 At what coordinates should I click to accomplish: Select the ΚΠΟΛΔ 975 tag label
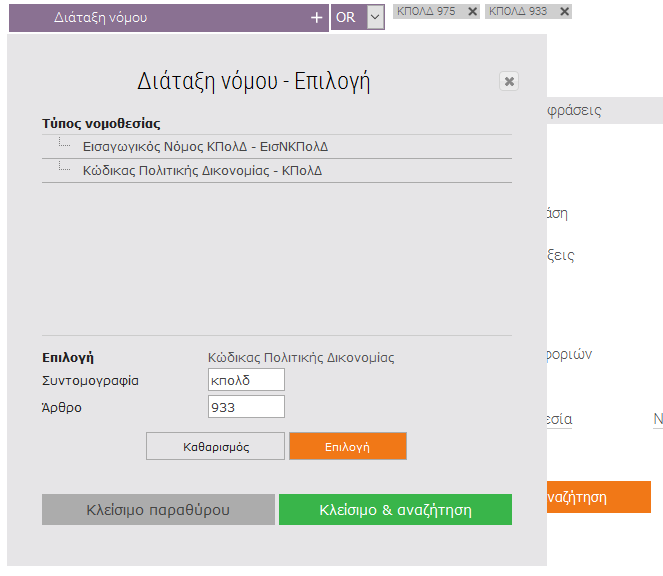[426, 11]
